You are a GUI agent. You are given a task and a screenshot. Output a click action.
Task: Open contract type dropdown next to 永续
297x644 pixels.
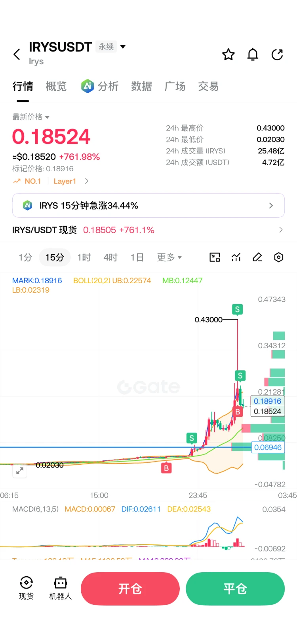pyautogui.click(x=123, y=47)
